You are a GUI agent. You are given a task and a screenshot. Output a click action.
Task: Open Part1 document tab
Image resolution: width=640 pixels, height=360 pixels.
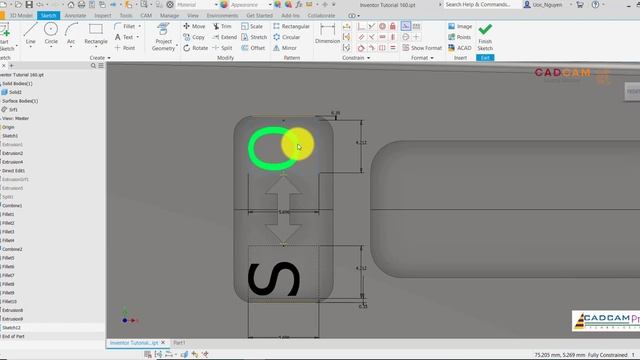click(x=179, y=343)
